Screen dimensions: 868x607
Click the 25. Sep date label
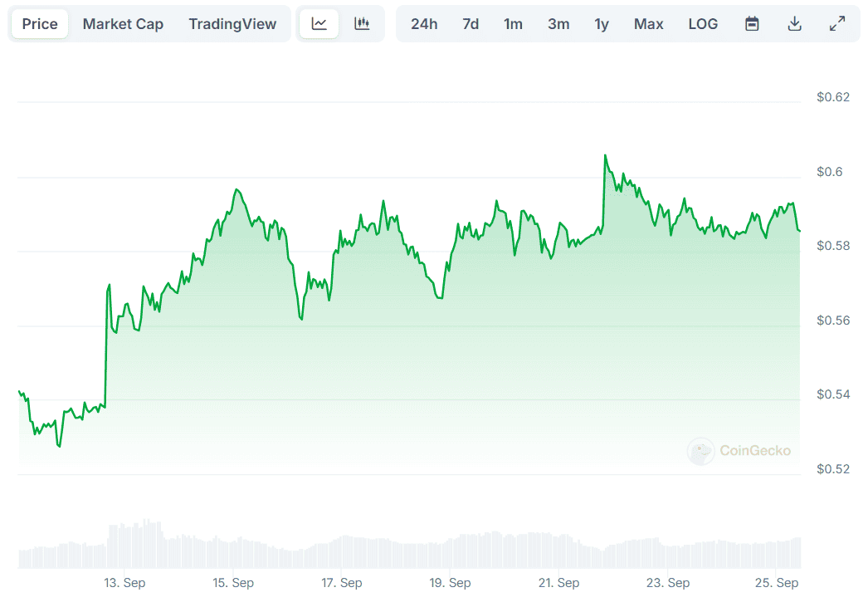click(777, 583)
